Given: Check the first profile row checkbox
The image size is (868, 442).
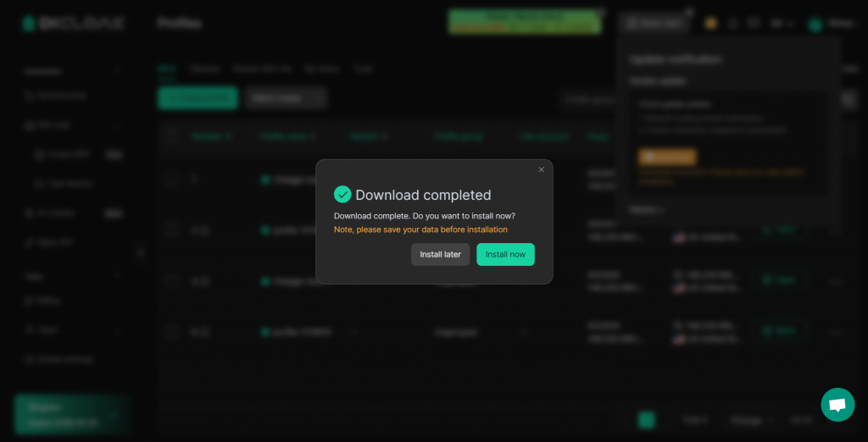Looking at the screenshot, I should (x=172, y=179).
